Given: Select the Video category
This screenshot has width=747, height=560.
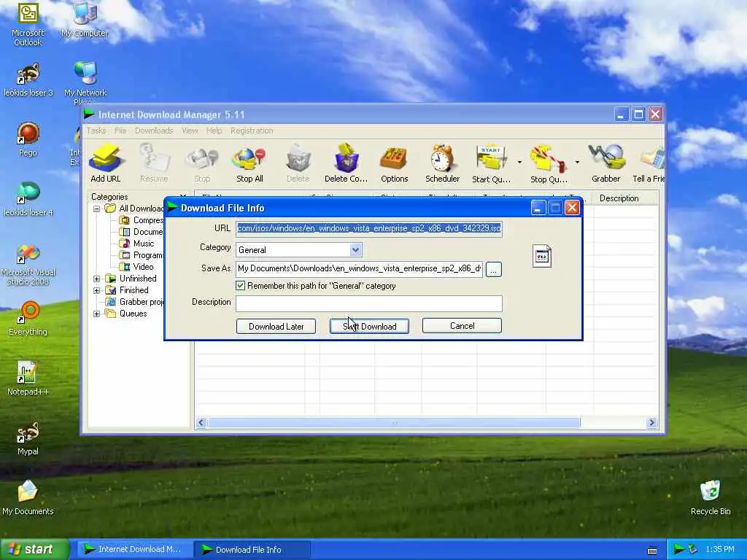Looking at the screenshot, I should (136, 267).
